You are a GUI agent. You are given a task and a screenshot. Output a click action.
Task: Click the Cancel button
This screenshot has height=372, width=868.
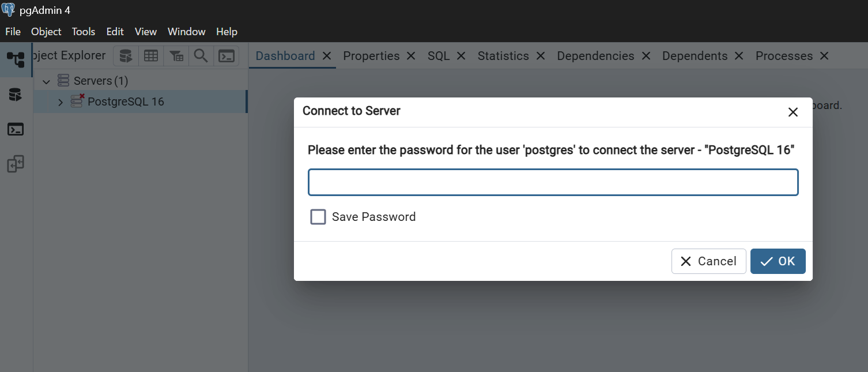709,261
